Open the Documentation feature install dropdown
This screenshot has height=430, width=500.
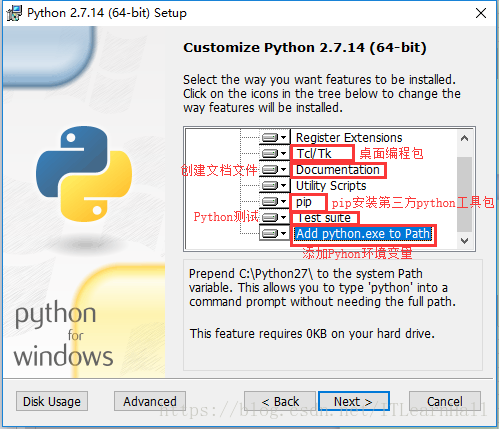coord(274,170)
